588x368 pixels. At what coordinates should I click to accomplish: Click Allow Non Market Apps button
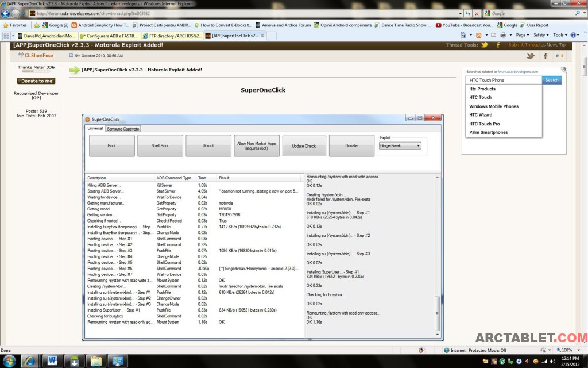[x=257, y=145]
